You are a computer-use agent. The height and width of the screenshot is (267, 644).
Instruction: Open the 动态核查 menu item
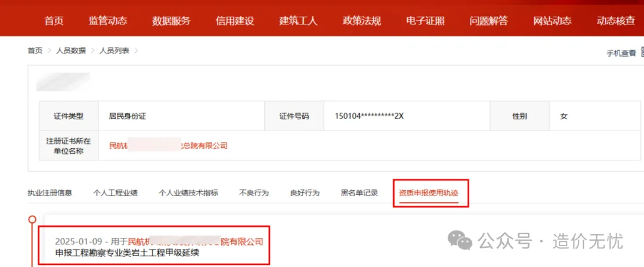[615, 21]
